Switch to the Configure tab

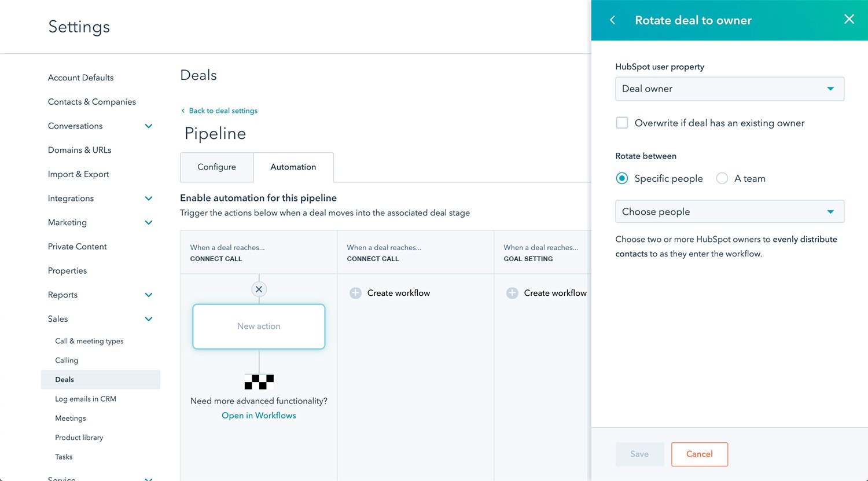216,167
